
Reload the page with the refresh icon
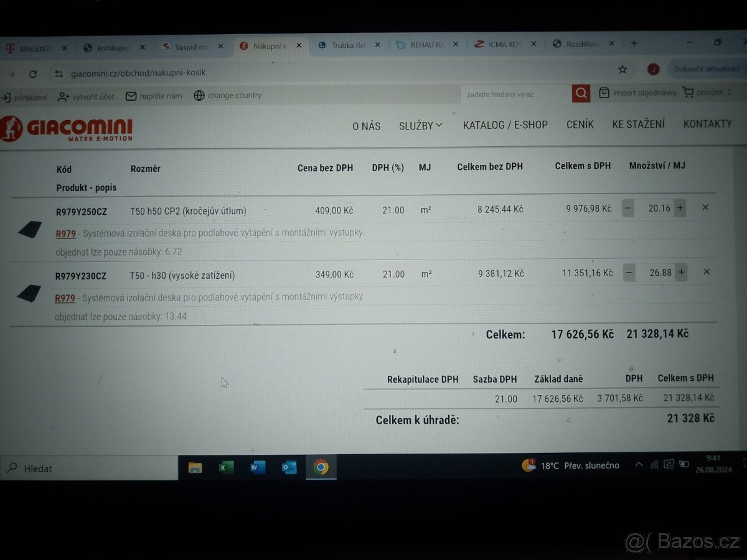coord(33,73)
